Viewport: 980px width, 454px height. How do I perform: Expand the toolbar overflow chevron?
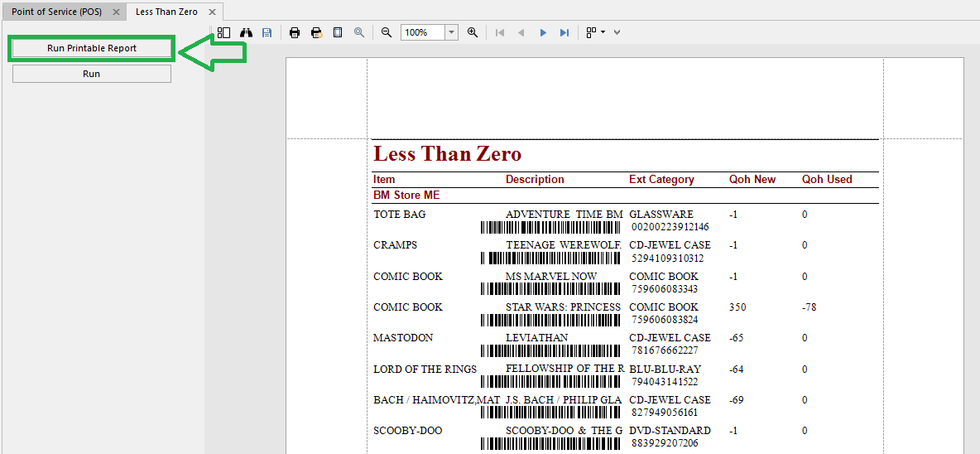[617, 32]
